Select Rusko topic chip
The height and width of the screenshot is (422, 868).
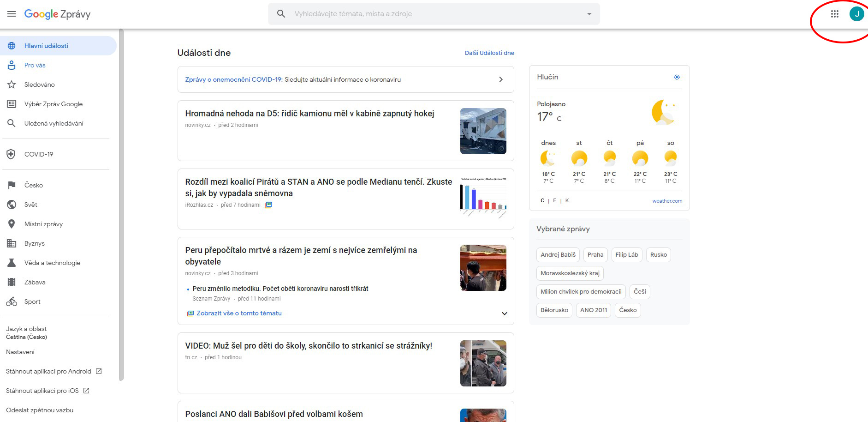[659, 255]
